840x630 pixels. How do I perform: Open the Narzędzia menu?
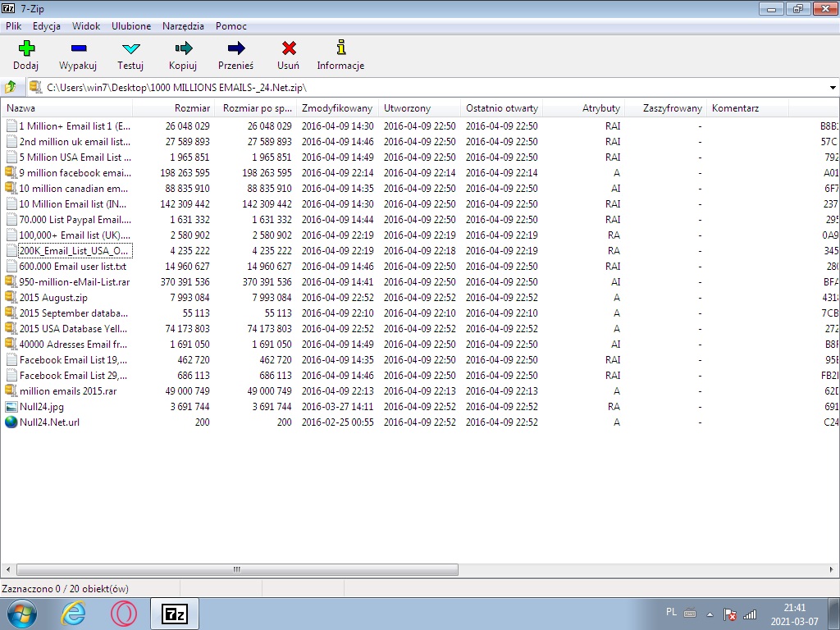click(x=183, y=25)
